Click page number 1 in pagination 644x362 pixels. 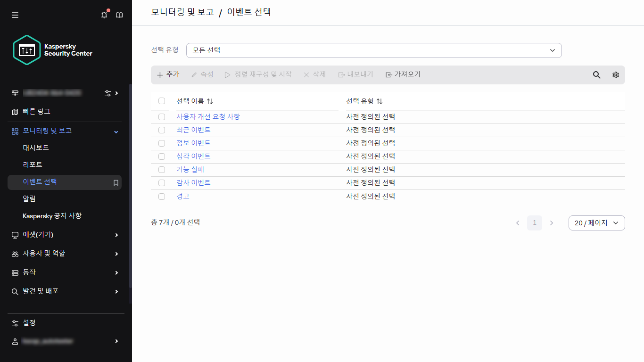tap(535, 223)
